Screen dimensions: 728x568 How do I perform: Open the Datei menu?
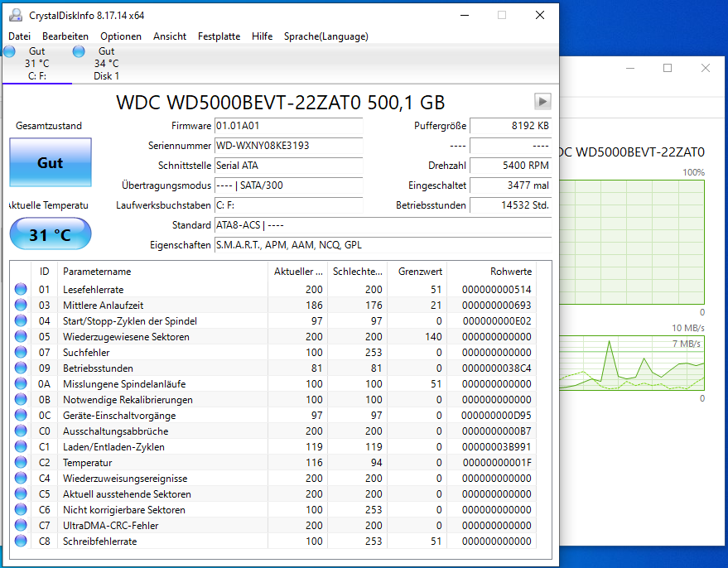click(x=20, y=36)
